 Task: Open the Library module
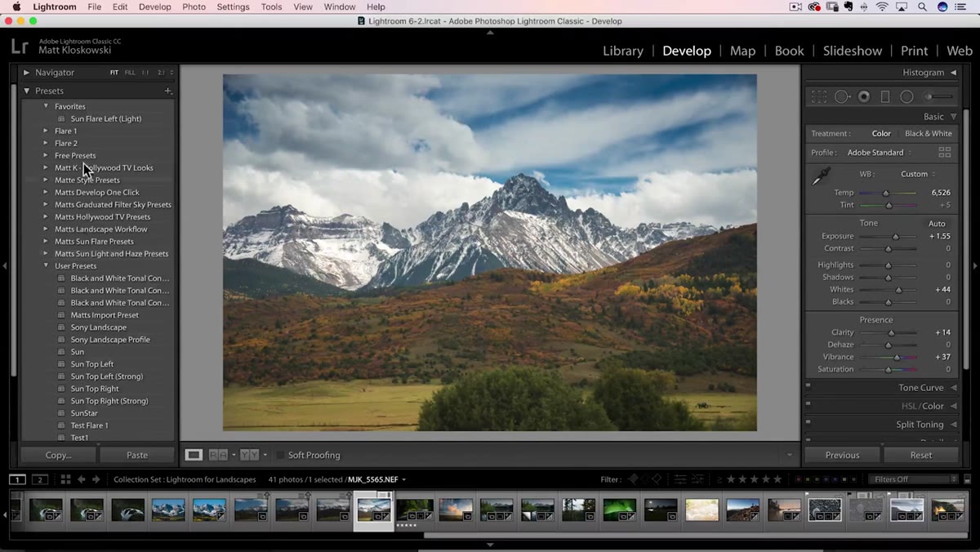click(623, 51)
